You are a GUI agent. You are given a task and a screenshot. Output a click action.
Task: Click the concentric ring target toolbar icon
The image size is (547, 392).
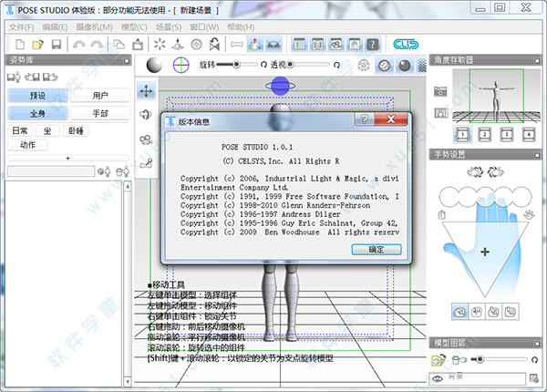tap(196, 45)
